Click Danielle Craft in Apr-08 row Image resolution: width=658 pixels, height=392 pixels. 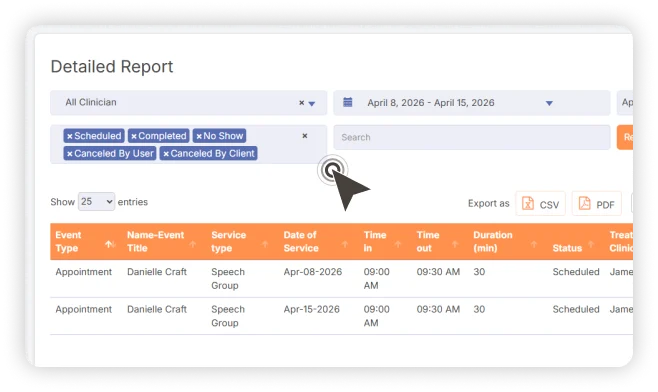point(157,272)
